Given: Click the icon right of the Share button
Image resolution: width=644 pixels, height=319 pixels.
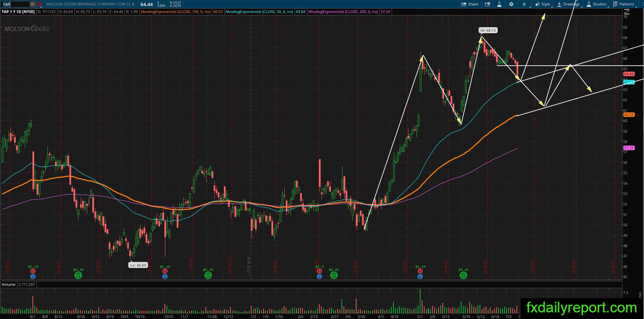Looking at the screenshot, I should (x=487, y=4).
